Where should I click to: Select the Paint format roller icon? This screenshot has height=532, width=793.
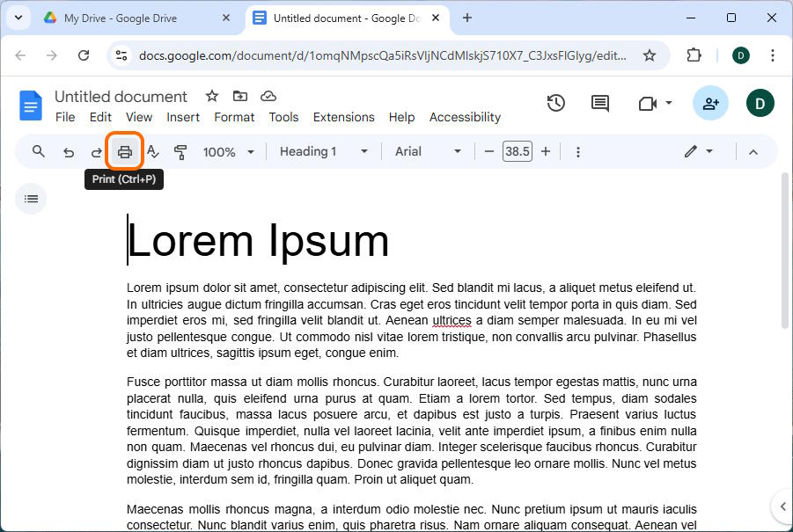pyautogui.click(x=180, y=151)
